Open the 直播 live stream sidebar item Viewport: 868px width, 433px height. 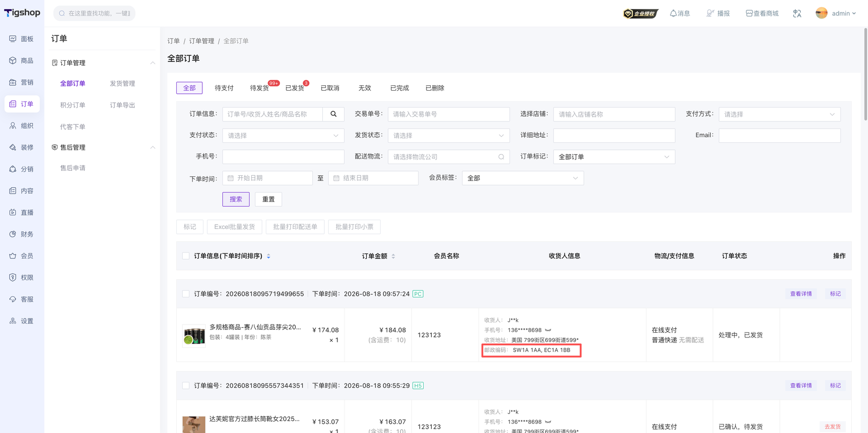tap(22, 213)
